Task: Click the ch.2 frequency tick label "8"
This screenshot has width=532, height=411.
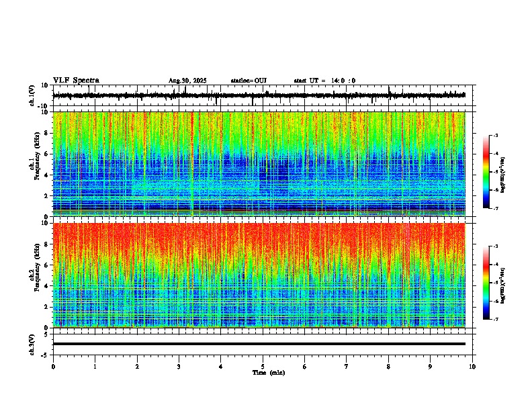Action: coord(46,244)
